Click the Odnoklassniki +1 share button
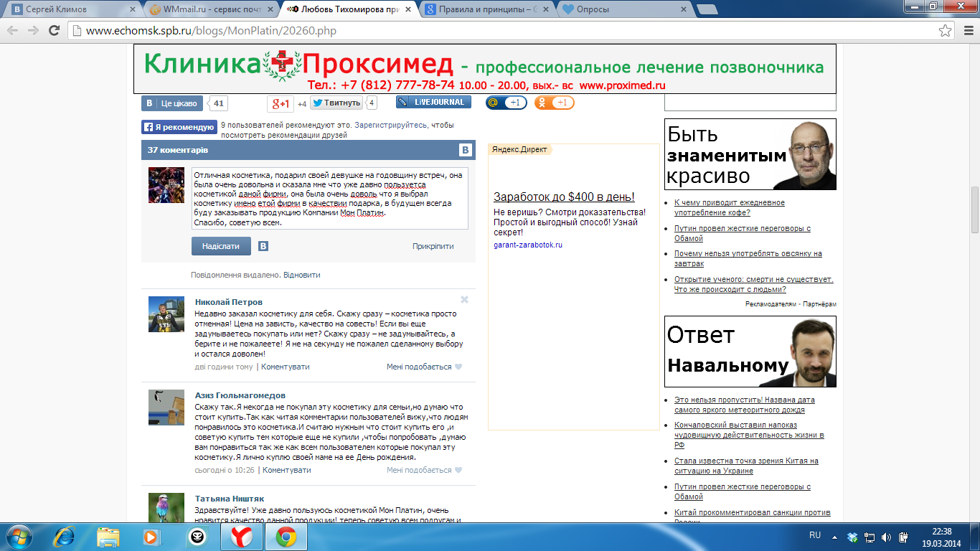The image size is (980, 551). tap(554, 103)
